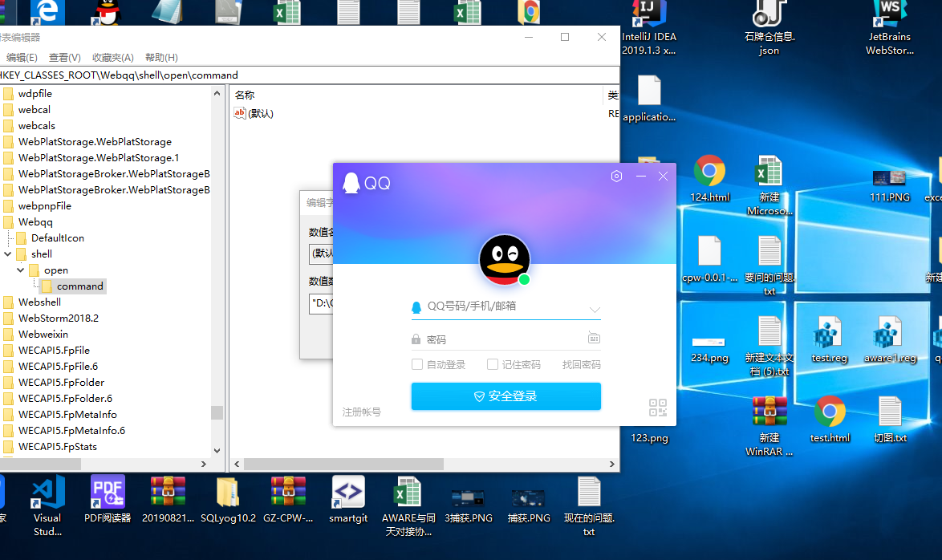Image resolution: width=942 pixels, height=560 pixels.
Task: Select 现在的问题.txt desktop file
Action: pyautogui.click(x=589, y=506)
